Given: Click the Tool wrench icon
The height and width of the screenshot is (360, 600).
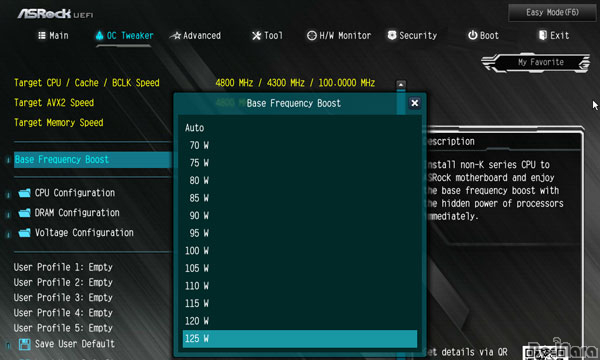Looking at the screenshot, I should pyautogui.click(x=256, y=36).
